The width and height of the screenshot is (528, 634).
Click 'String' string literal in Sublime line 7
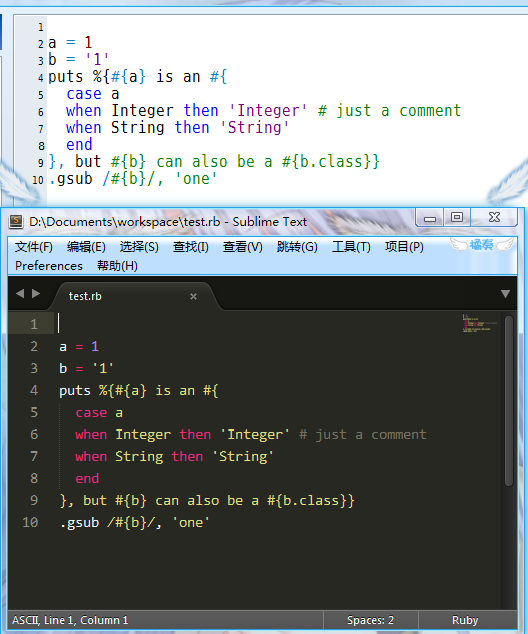[x=243, y=456]
